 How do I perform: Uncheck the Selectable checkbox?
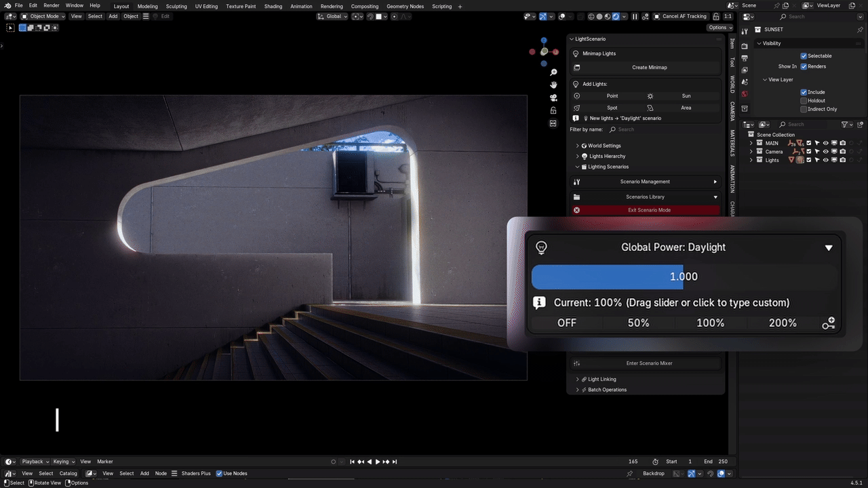(804, 56)
